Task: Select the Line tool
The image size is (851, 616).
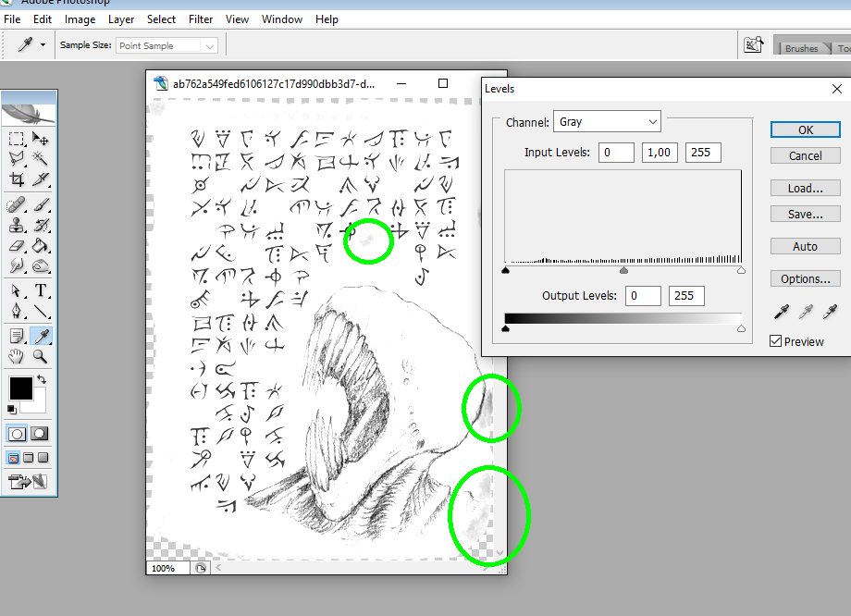Action: coord(40,311)
